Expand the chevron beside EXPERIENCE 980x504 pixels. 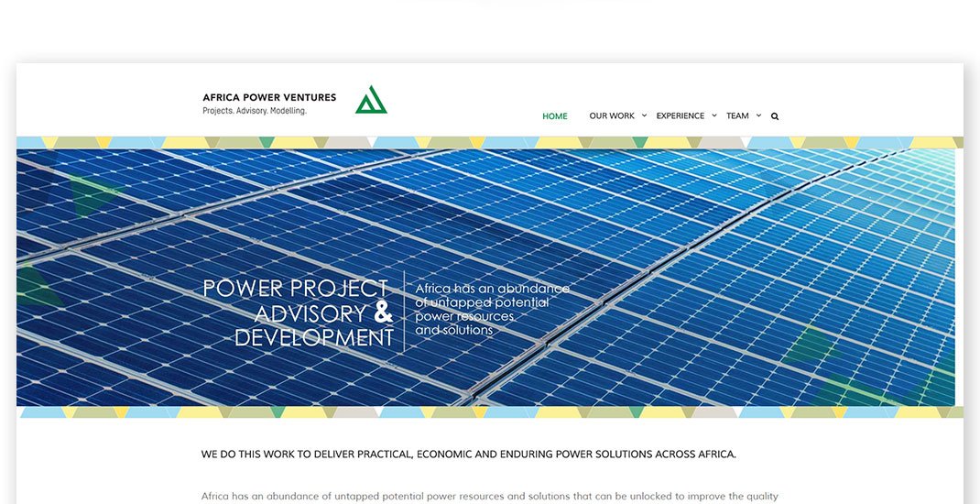[714, 115]
